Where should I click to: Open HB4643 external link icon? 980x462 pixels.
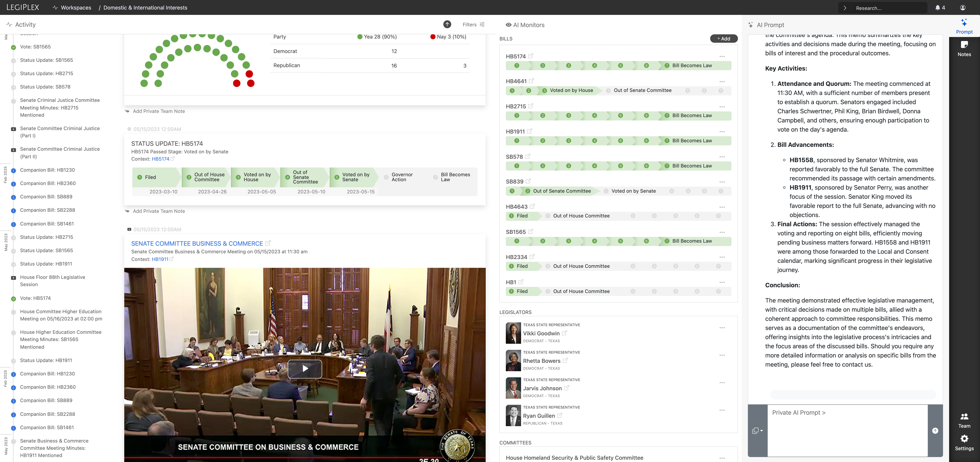point(532,206)
